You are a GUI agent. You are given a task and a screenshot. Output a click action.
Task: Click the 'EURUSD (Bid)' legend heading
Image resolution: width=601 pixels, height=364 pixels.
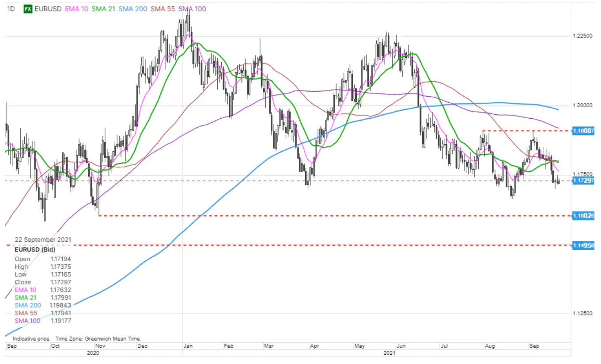click(x=35, y=249)
